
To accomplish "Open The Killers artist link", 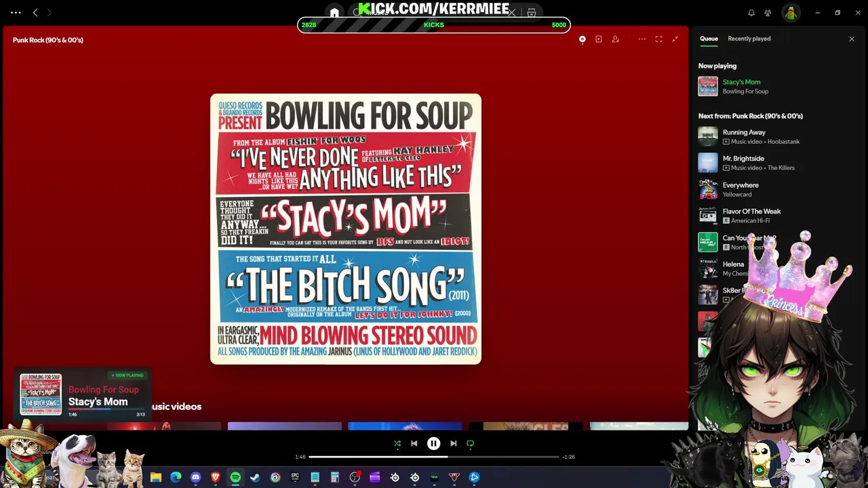I will pos(781,168).
